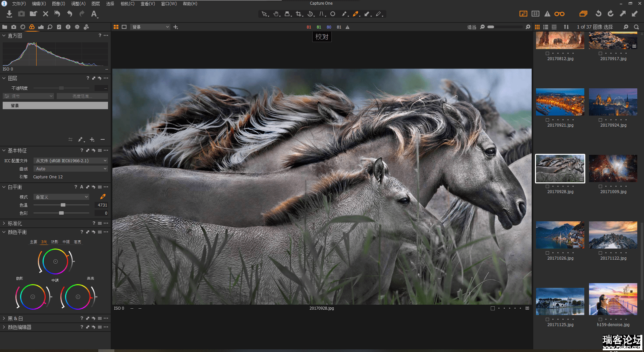Open the 帮助(H) menu

coord(190,4)
